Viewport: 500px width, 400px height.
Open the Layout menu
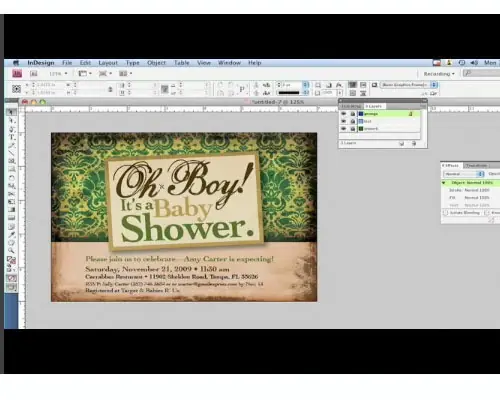tap(108, 63)
